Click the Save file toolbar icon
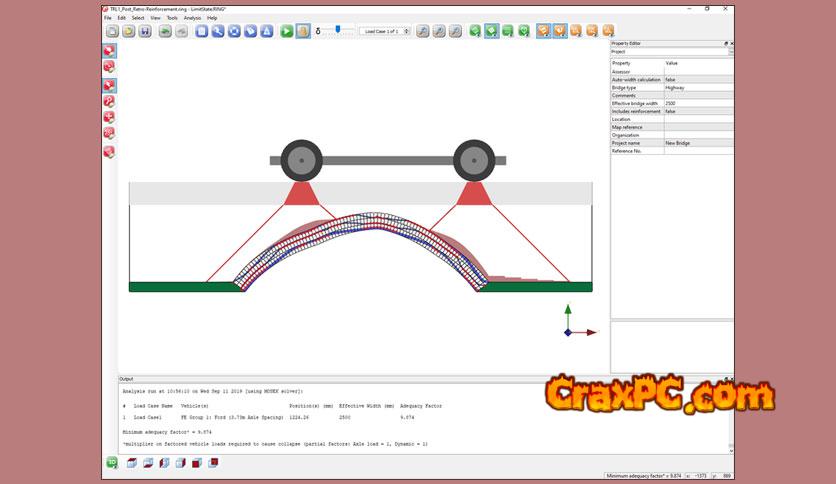The width and height of the screenshot is (836, 484). tap(145, 32)
